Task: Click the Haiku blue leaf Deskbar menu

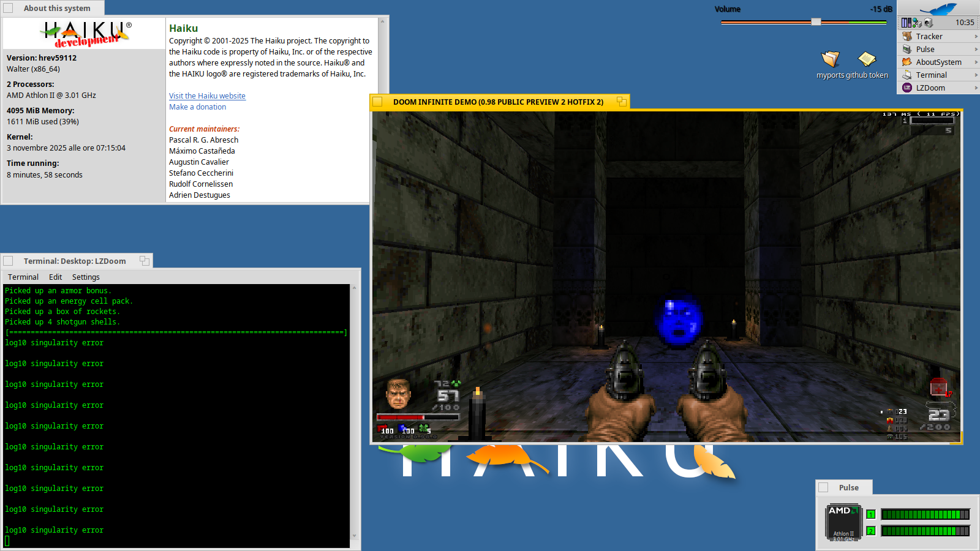Action: pos(938,9)
